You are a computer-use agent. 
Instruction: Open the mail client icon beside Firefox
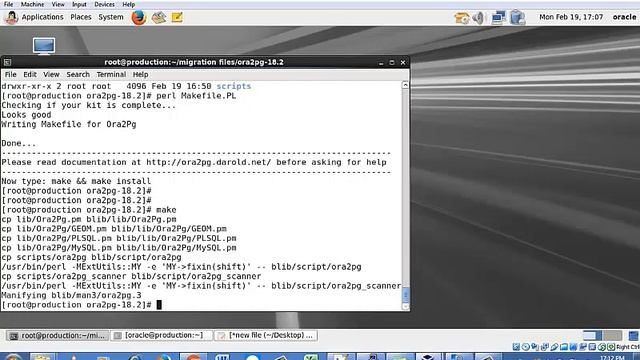tap(158, 18)
